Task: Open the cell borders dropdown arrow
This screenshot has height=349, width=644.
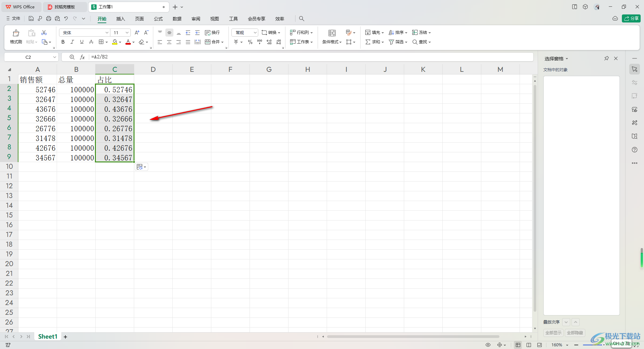Action: (107, 42)
